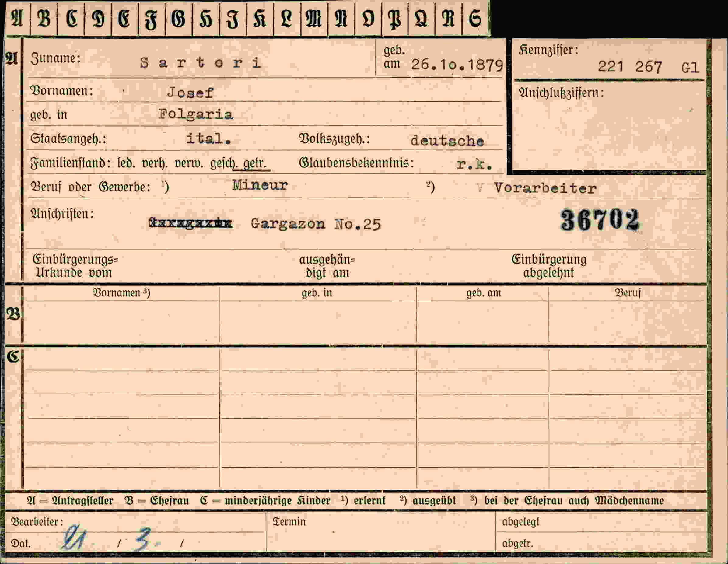Click the 'gesch.' marital status option
This screenshot has width=728, height=564.
tap(223, 164)
